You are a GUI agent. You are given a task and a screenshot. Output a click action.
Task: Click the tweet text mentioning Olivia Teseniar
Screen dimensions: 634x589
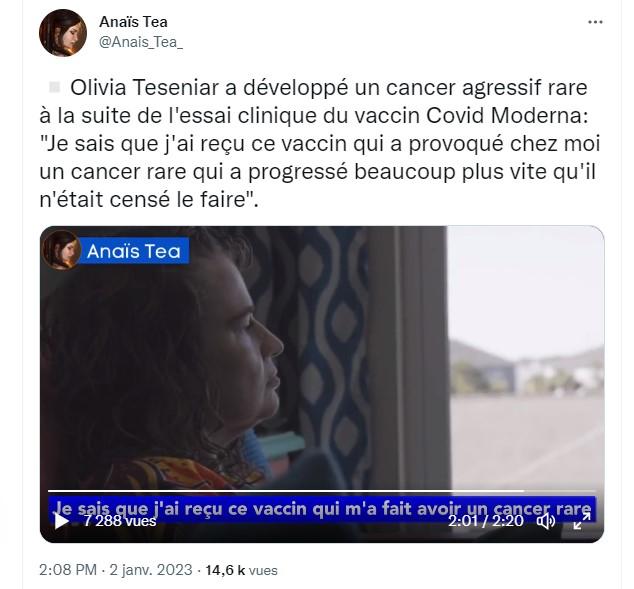click(319, 144)
